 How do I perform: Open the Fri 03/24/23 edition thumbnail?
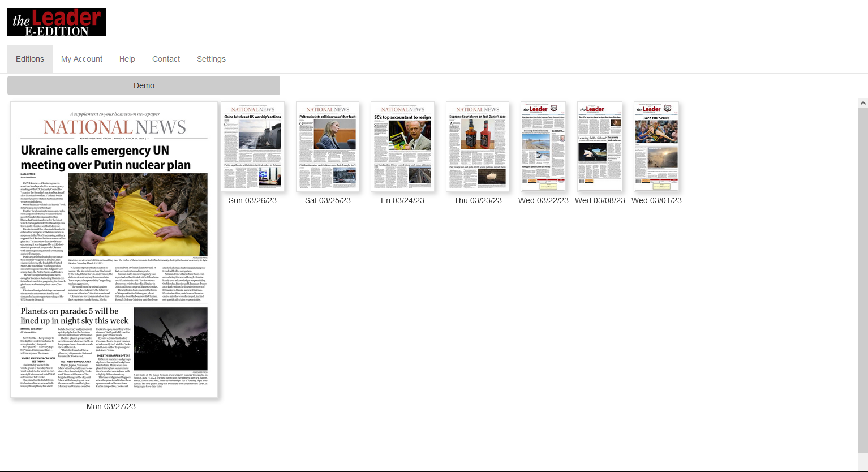tap(402, 147)
